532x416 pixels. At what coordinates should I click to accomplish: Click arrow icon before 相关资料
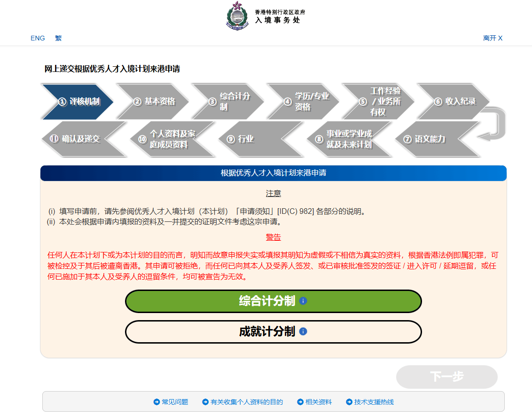300,402
